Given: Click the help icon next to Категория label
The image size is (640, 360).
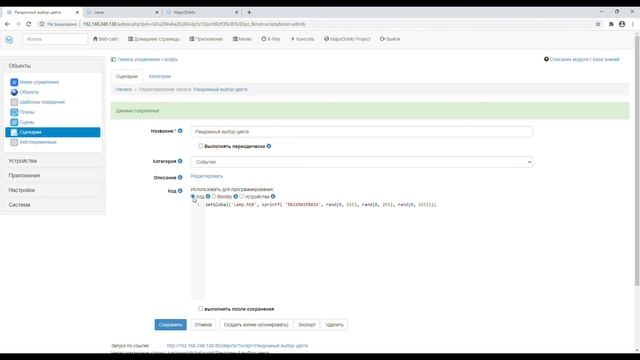Looking at the screenshot, I should click(x=180, y=161).
